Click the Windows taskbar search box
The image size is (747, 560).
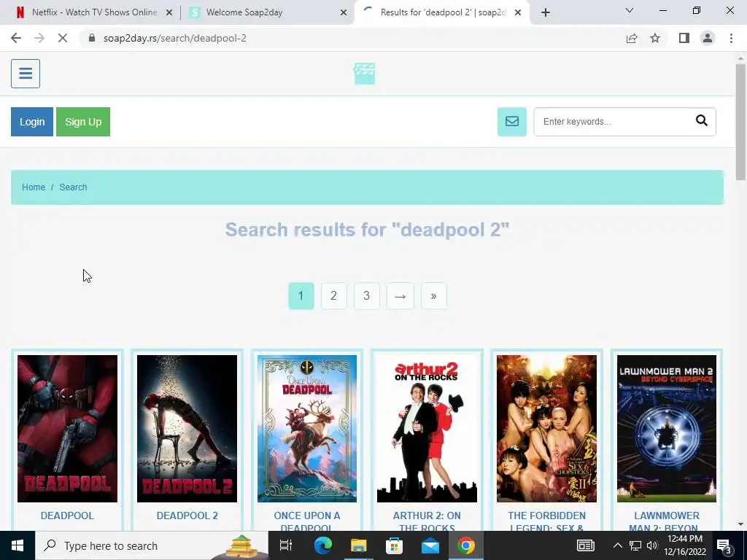click(x=152, y=545)
